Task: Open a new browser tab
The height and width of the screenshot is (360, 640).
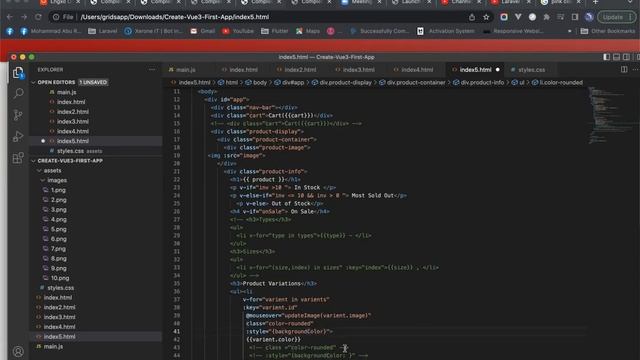Action: pos(595,2)
